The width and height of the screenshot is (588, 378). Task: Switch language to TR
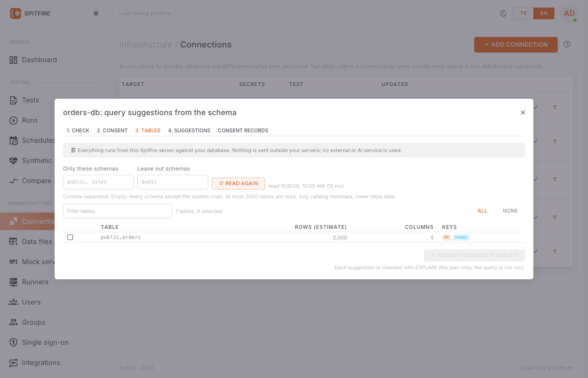523,13
